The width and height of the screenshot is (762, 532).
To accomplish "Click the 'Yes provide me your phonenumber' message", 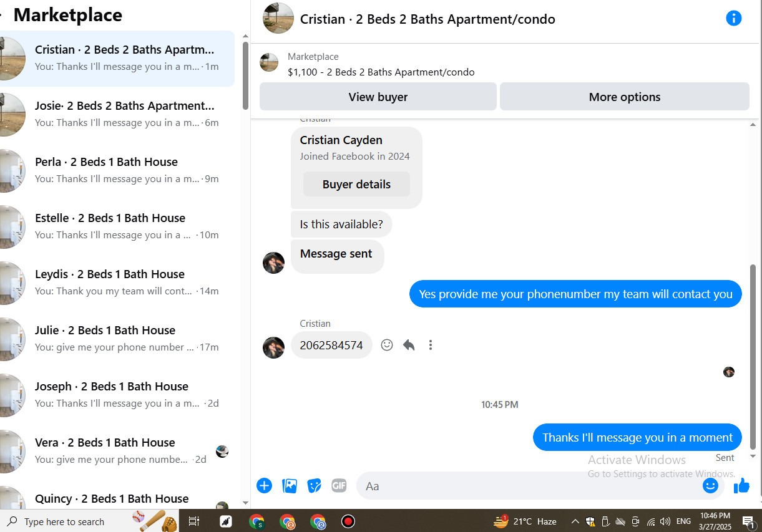I will [x=575, y=294].
